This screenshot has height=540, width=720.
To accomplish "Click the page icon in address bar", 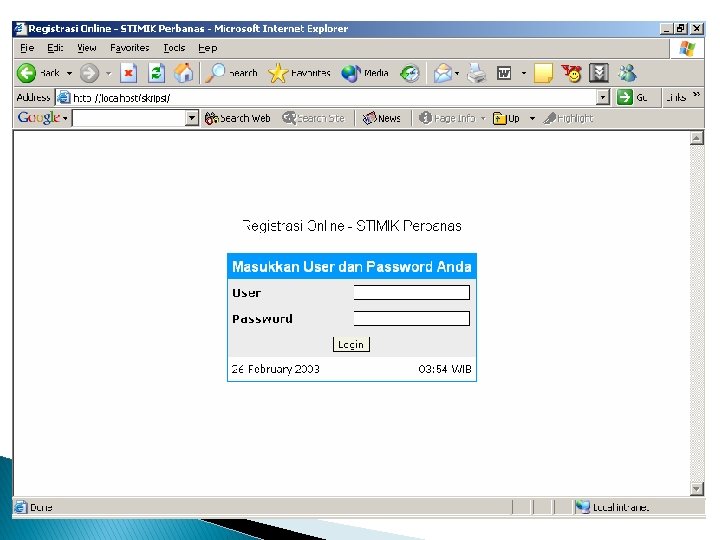I will [64, 97].
